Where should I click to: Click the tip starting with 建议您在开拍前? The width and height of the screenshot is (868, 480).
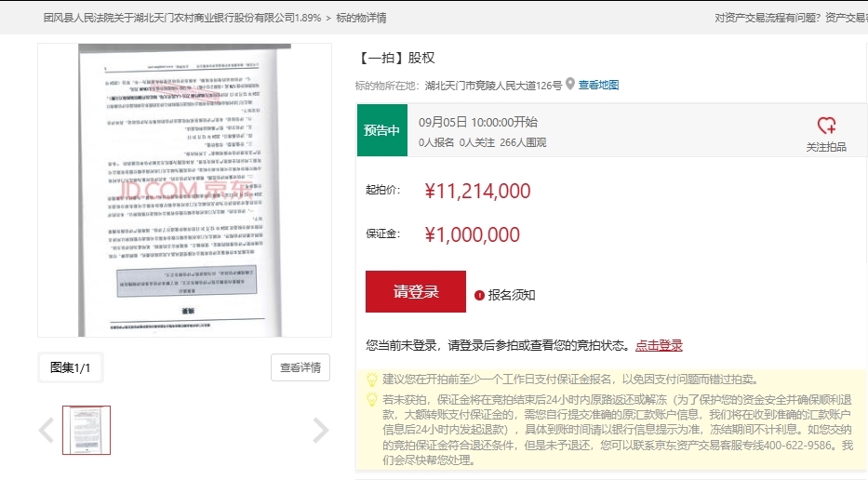pyautogui.click(x=570, y=380)
